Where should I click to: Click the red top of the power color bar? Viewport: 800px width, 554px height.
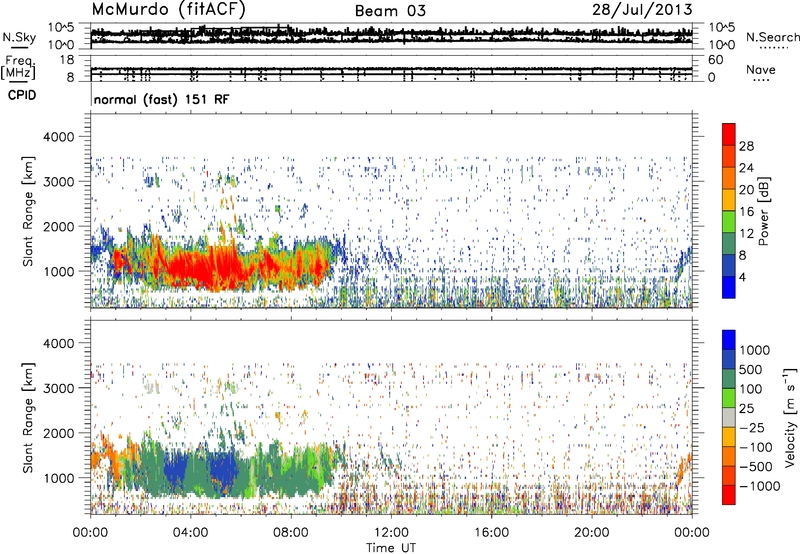[729, 134]
